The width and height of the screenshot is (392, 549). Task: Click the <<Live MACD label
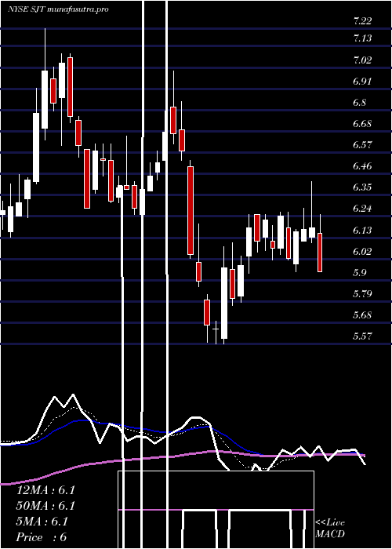pos(330,529)
